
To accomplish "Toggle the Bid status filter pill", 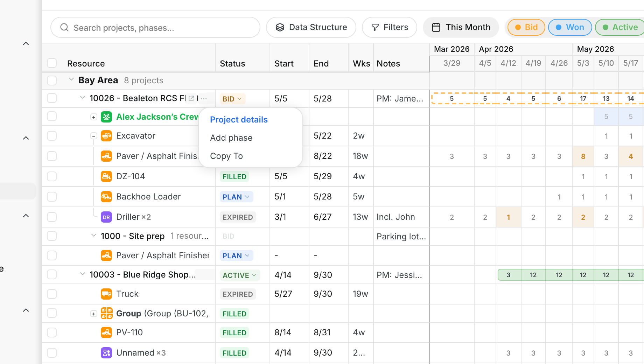I will (x=526, y=27).
